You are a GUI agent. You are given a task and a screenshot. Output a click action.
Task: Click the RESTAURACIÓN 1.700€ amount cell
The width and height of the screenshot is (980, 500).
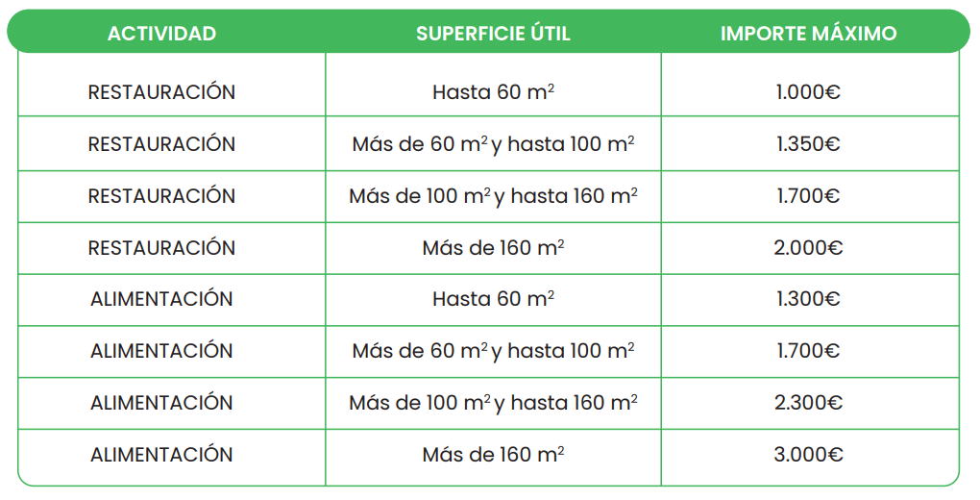[x=809, y=196]
